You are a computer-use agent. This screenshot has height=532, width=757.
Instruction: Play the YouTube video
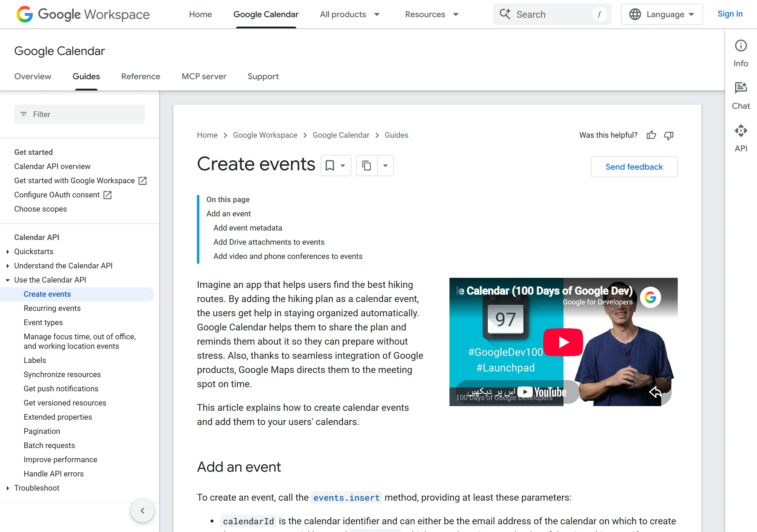point(563,342)
